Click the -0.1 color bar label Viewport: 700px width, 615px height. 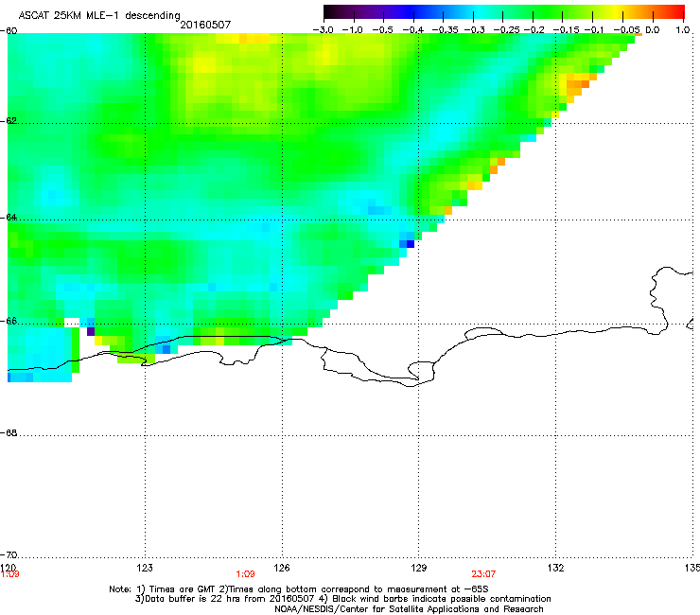pos(594,30)
